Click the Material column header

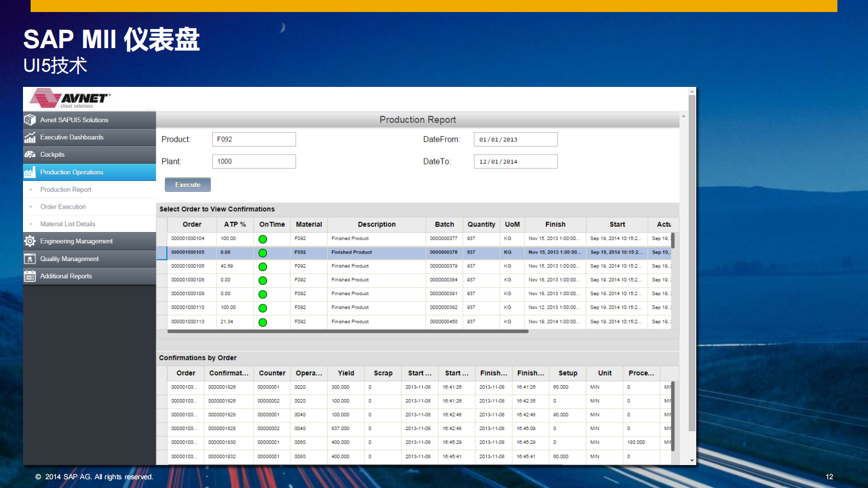pyautogui.click(x=309, y=225)
